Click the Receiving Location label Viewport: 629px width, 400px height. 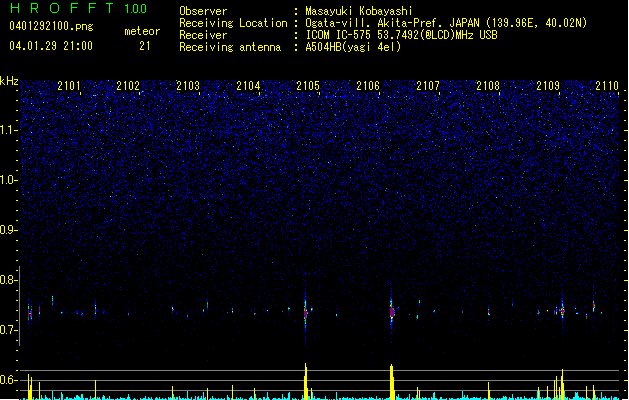233,23
